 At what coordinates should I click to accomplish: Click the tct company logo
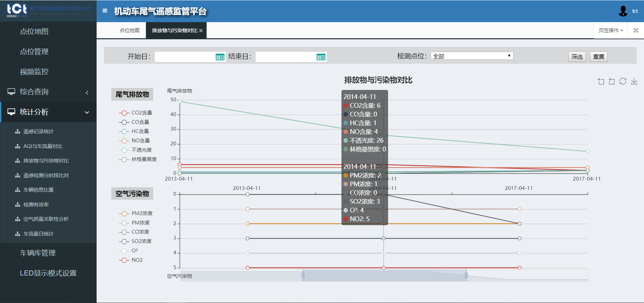coord(48,10)
